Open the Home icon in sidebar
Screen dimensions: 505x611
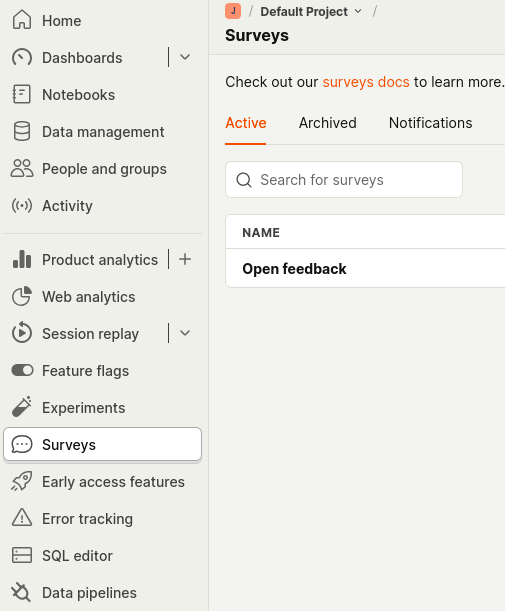click(x=22, y=20)
